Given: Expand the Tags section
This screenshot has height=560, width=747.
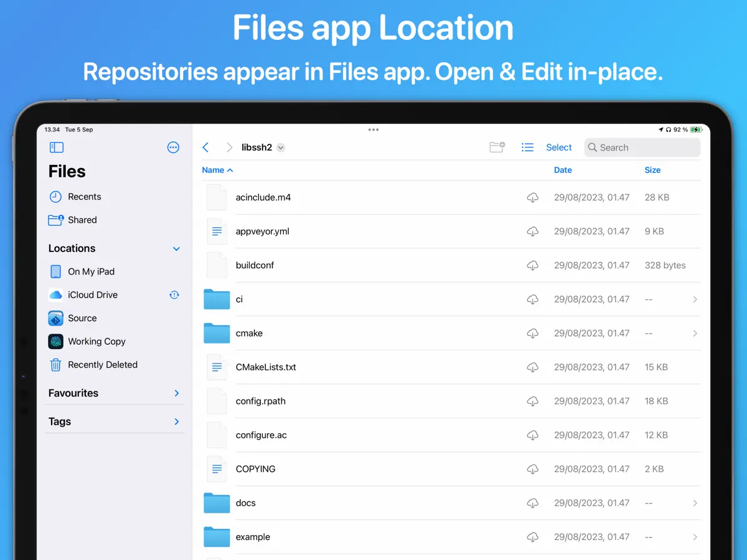Looking at the screenshot, I should [177, 422].
